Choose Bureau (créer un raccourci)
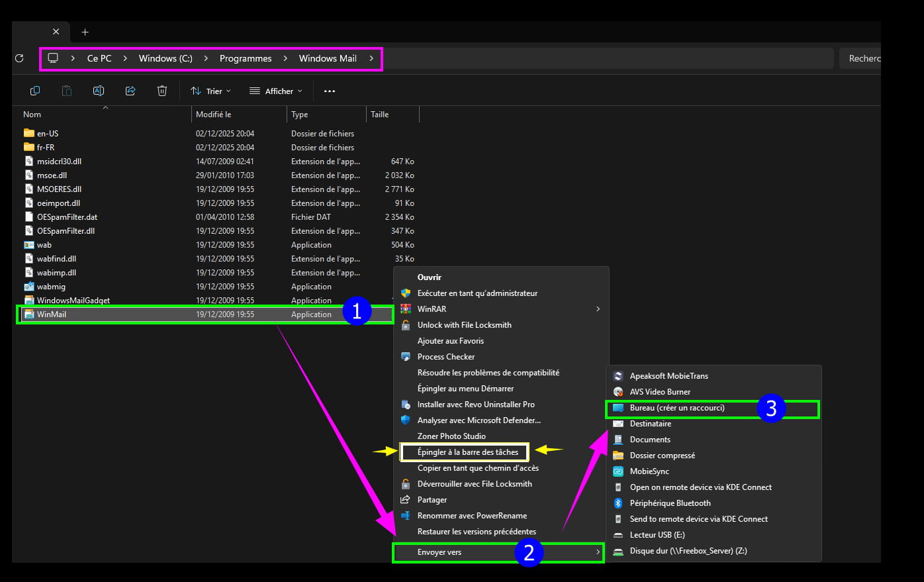The height and width of the screenshot is (582, 924). [x=677, y=408]
